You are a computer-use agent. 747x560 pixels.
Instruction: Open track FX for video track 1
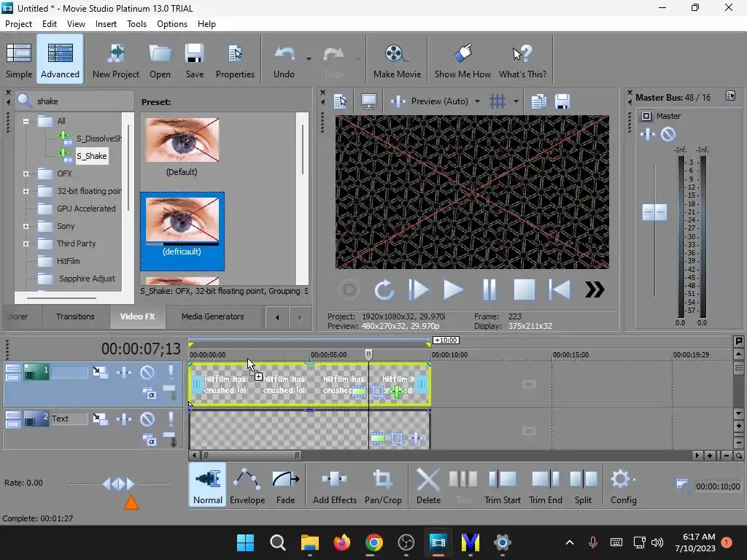pyautogui.click(x=124, y=373)
